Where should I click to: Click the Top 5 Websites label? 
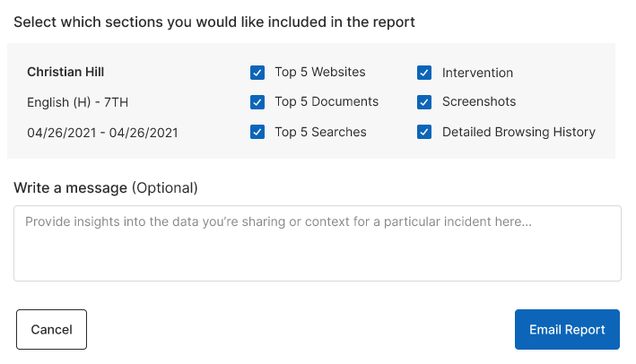pyautogui.click(x=320, y=72)
